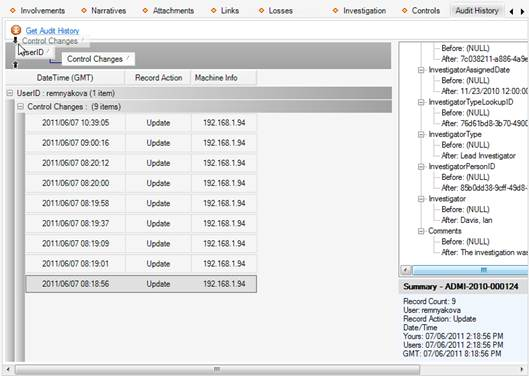Screen dimensions: 529x376
Task: Select the 2011/06/07 10:39:05 row
Action: click(x=141, y=123)
